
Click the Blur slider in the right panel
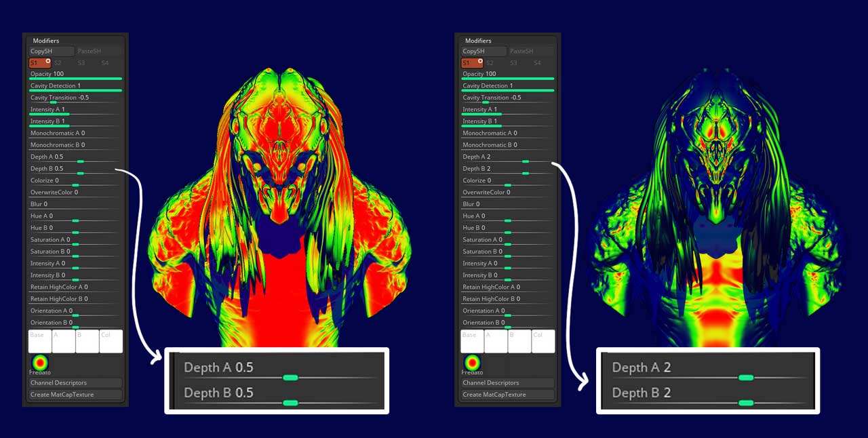coord(507,205)
